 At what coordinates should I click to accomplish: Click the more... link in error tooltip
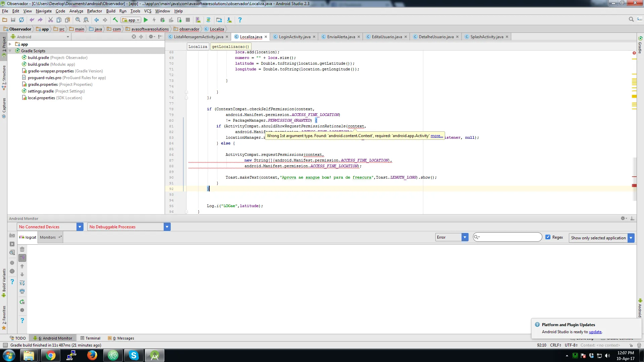point(436,136)
